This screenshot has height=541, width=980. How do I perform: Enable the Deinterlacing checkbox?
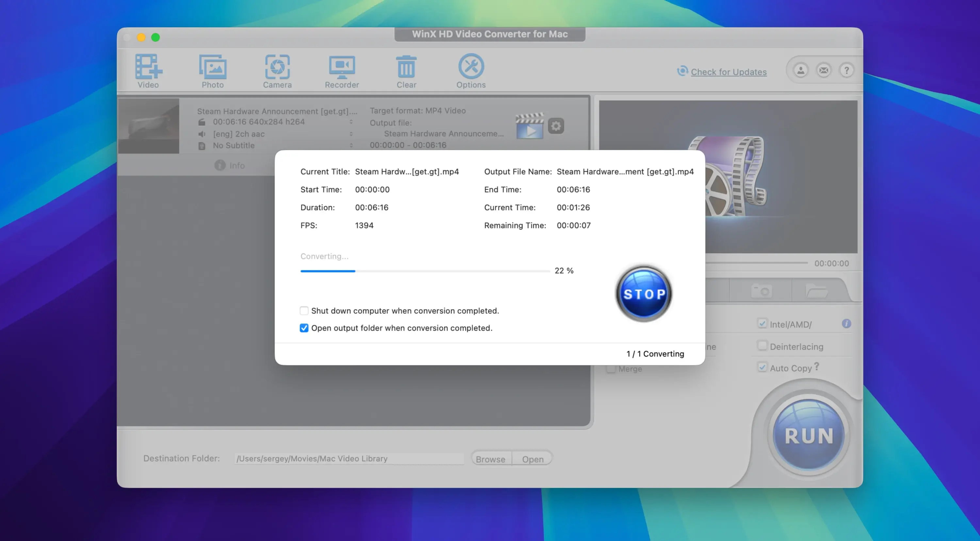(762, 345)
